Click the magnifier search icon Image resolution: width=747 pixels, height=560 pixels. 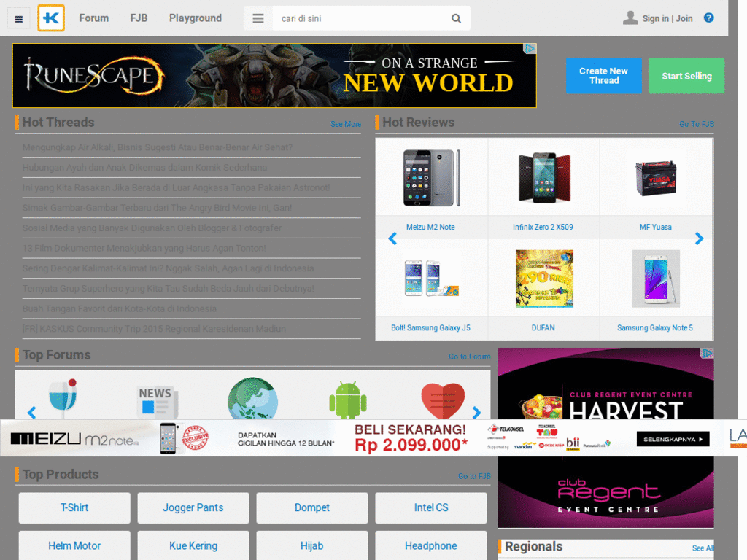[456, 18]
